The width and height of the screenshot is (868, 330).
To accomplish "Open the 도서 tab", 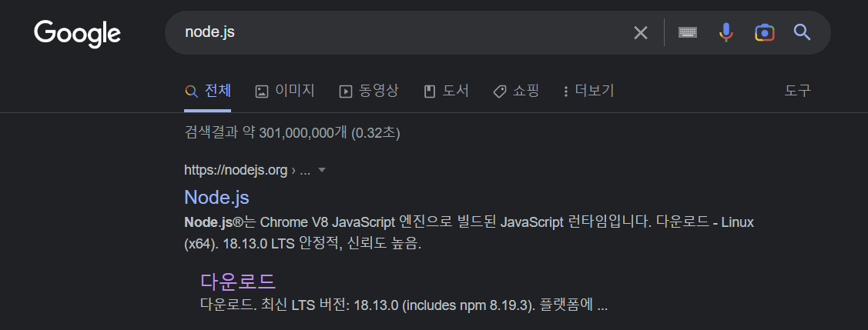I will [446, 92].
